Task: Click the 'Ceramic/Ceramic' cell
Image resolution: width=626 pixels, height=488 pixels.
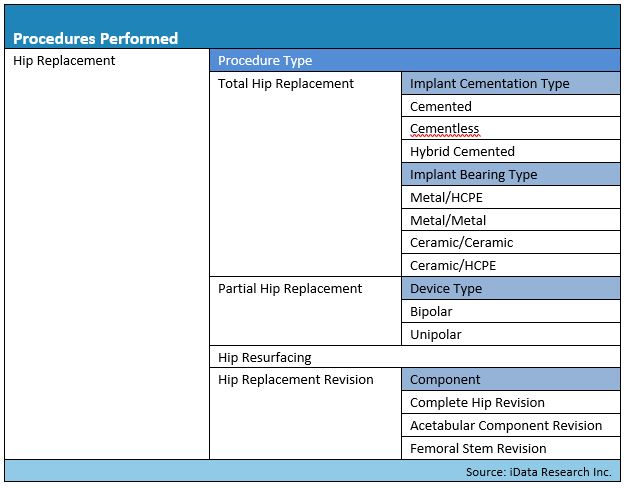Action: [x=511, y=242]
